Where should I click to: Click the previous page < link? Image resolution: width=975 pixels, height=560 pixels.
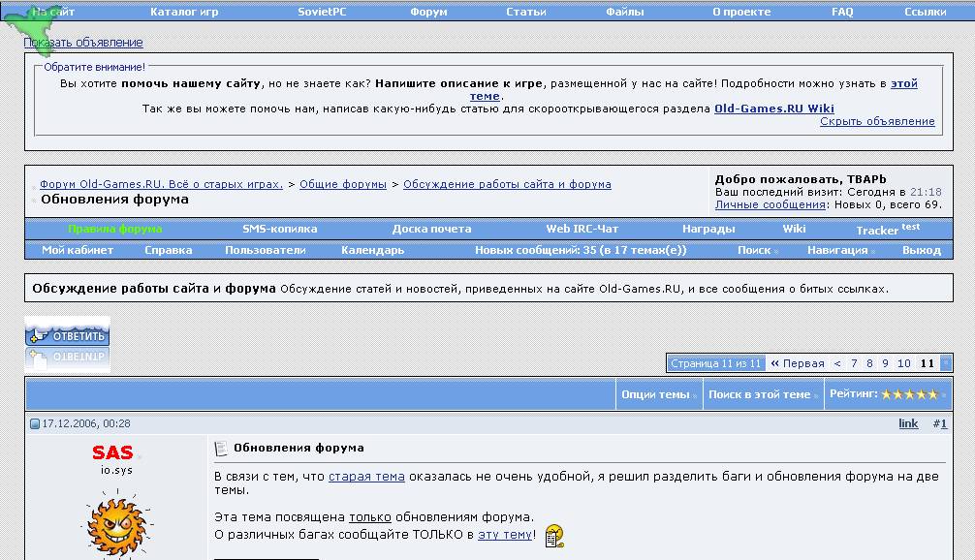(x=837, y=363)
